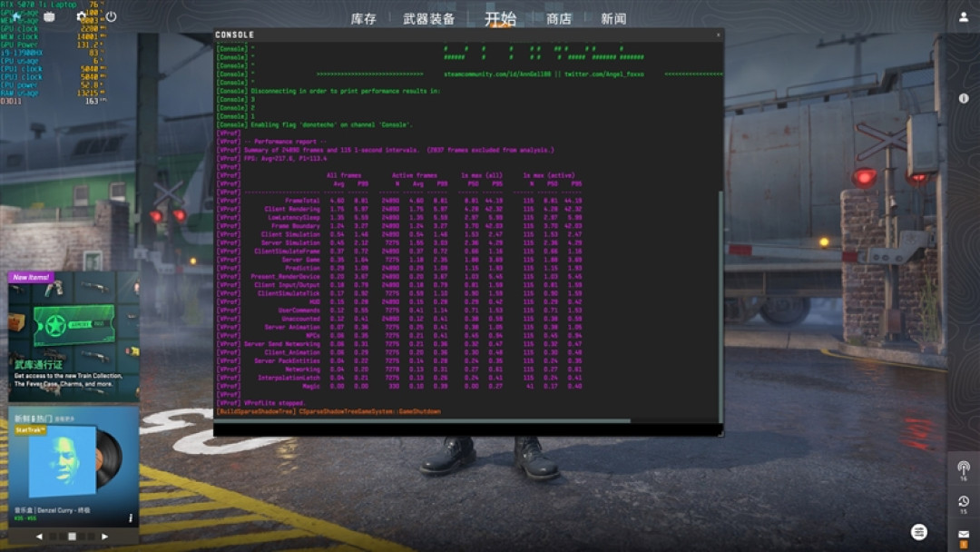Open the 商店 store tab

[559, 19]
